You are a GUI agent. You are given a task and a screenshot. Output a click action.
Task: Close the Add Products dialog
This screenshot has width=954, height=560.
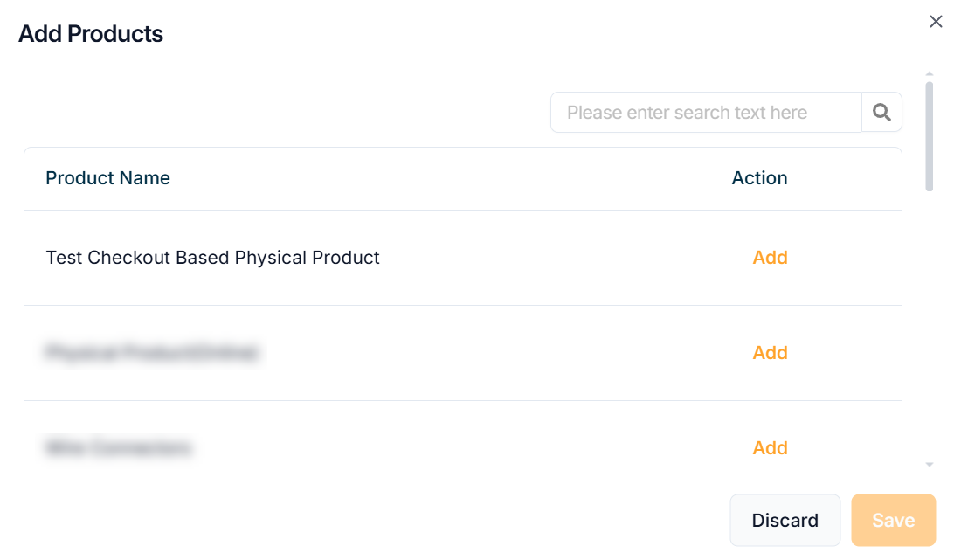(936, 22)
